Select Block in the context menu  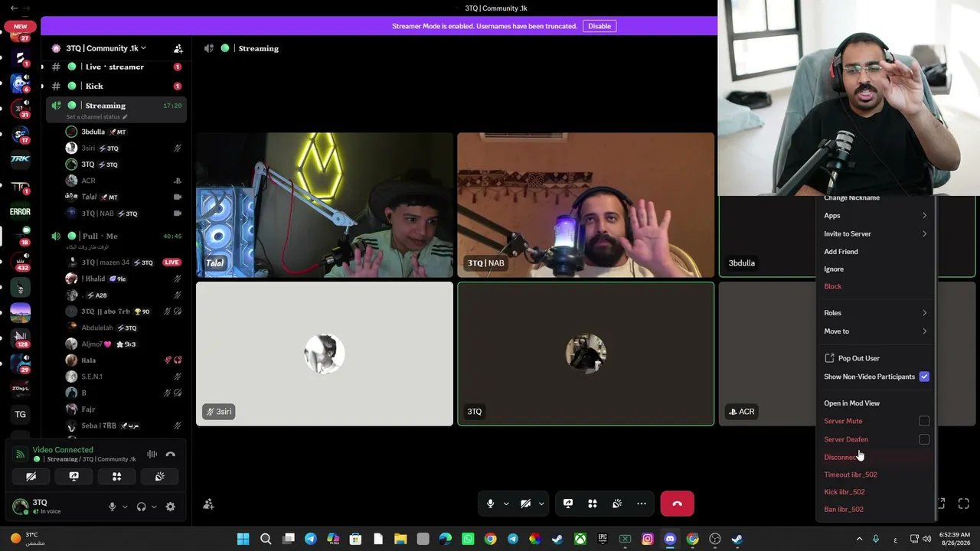(x=876, y=286)
